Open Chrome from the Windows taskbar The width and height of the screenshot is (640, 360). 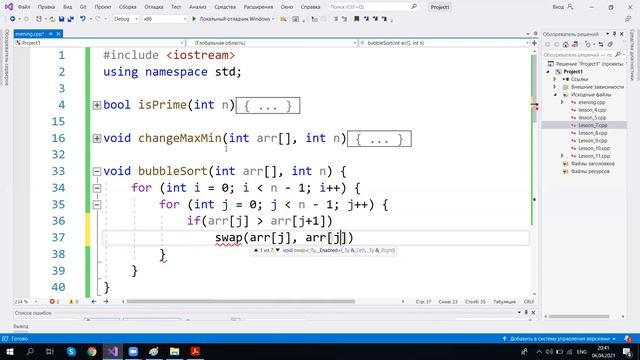tap(92, 351)
